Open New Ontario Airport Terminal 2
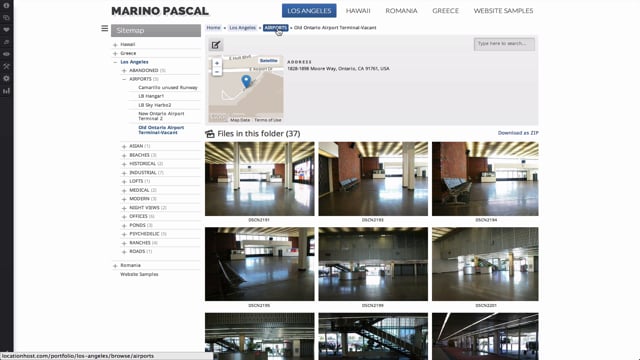Viewport: 640px width, 360px height. (x=161, y=116)
